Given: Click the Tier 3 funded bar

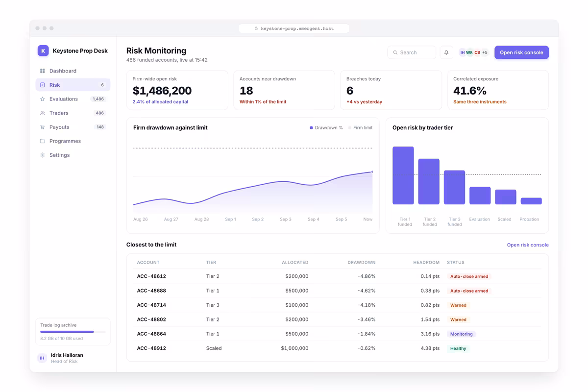Looking at the screenshot, I should click(454, 187).
